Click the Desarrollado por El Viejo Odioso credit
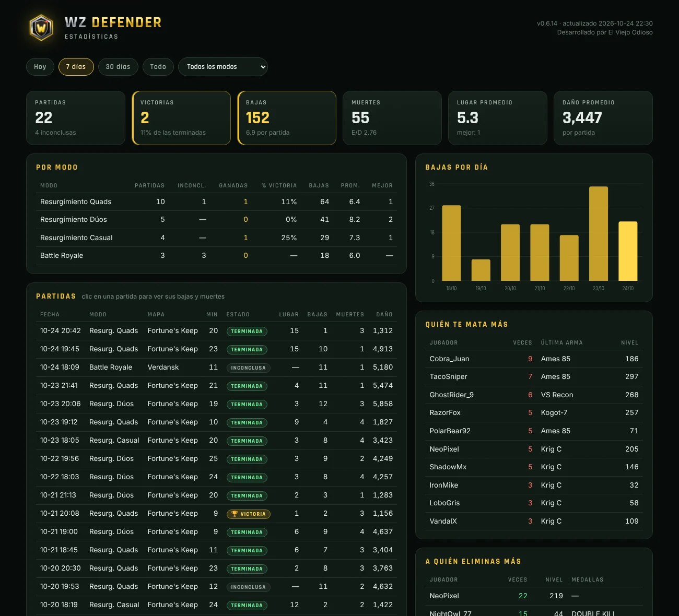The width and height of the screenshot is (679, 616). 605,32
